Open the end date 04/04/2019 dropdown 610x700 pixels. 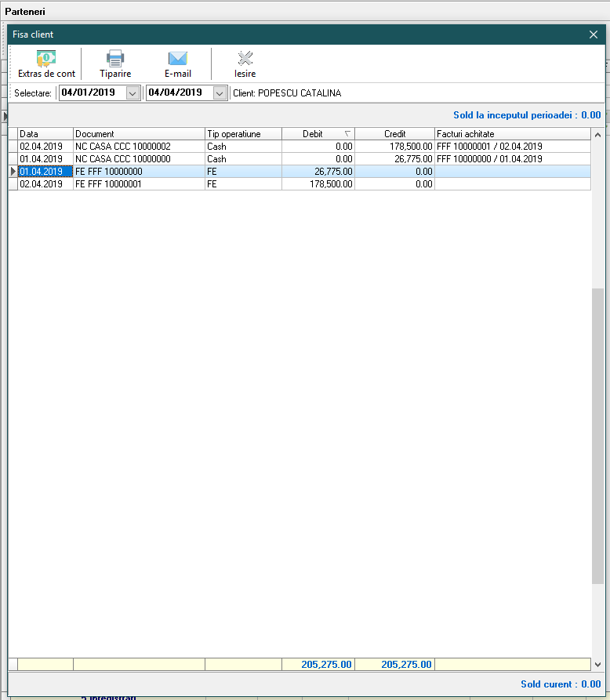220,93
